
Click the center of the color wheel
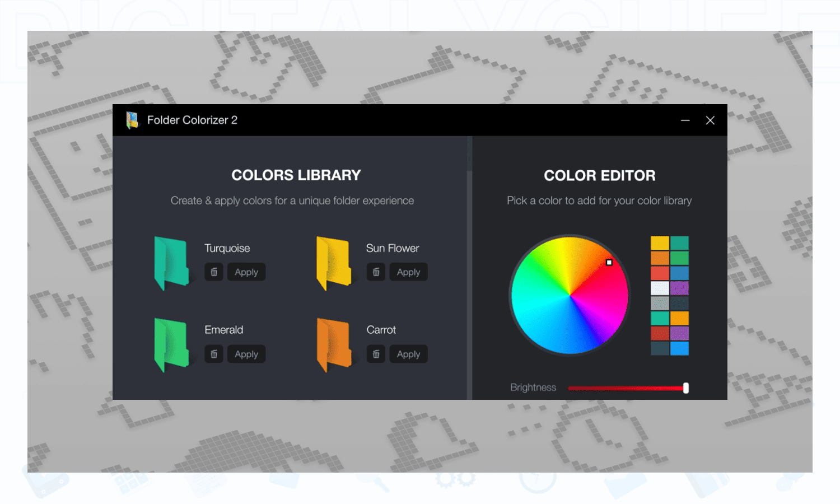click(570, 295)
